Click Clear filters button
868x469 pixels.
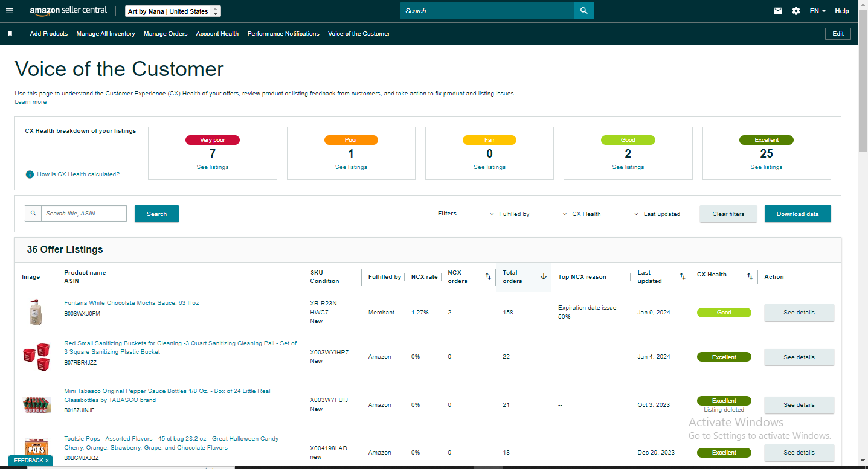pyautogui.click(x=728, y=214)
